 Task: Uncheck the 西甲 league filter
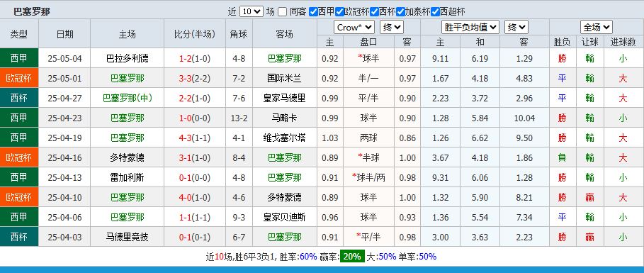(x=313, y=11)
